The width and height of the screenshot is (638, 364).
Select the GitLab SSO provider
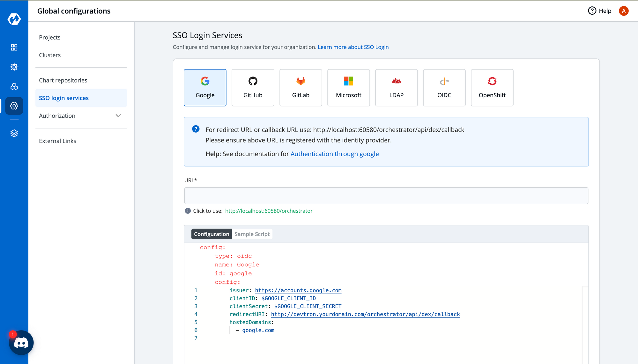301,88
